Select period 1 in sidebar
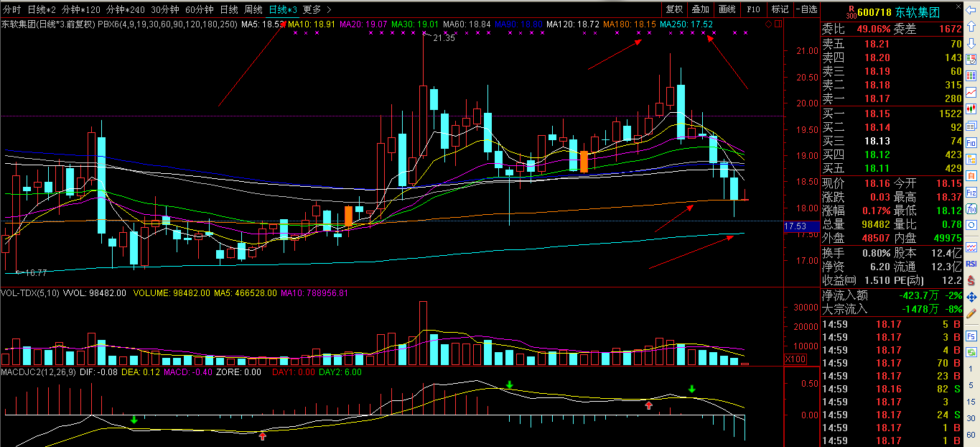This screenshot has width=980, height=447. [971, 369]
